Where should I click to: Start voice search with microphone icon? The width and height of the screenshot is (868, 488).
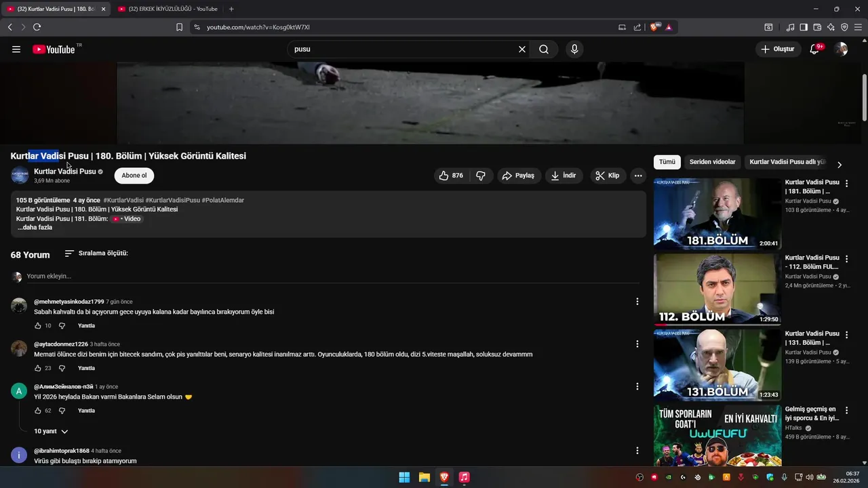click(x=574, y=49)
